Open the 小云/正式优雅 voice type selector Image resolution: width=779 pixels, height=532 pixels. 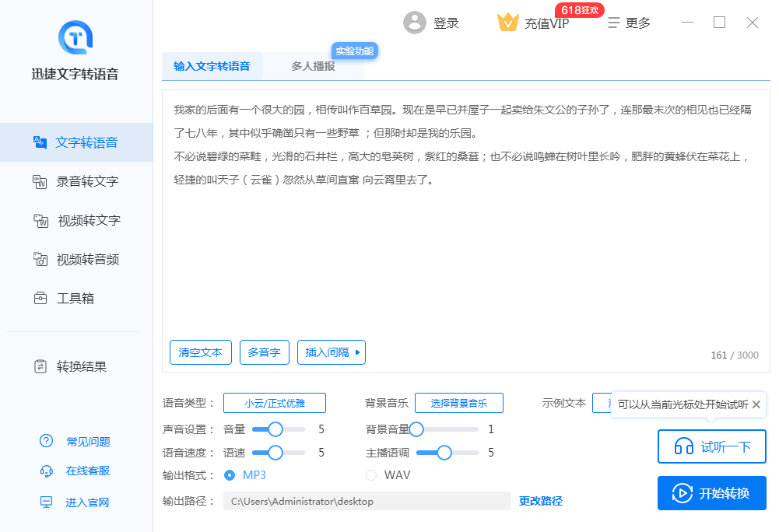[275, 403]
